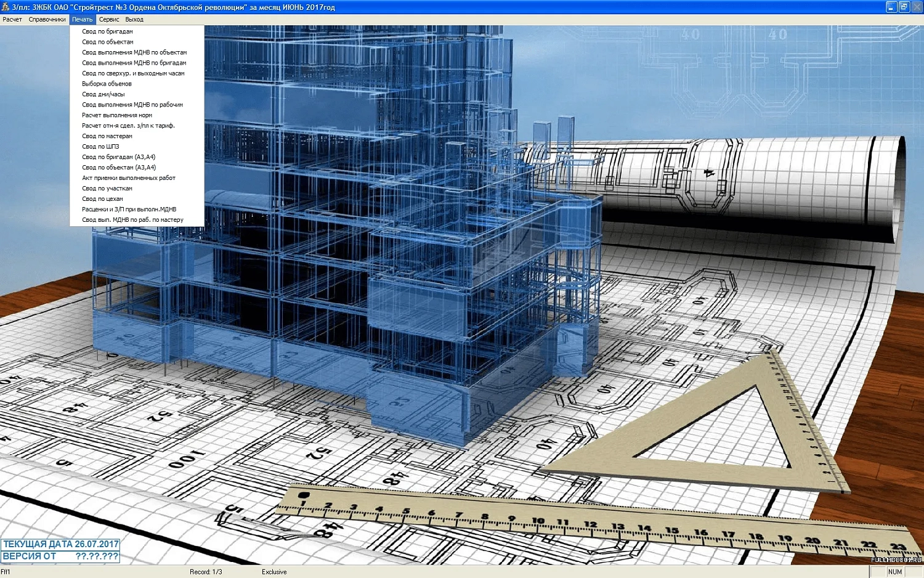Select 'Свод вып. МДНВ по раб. по мастеру'
This screenshot has width=924, height=578.
click(137, 220)
